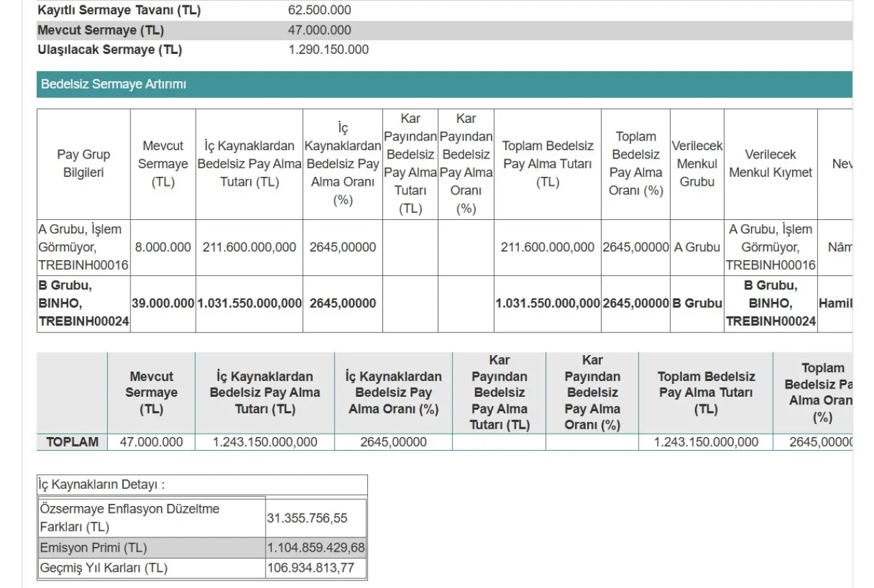Select the Ulaşılacak Sermaye value 1.290.150.000
The height and width of the screenshot is (588, 874).
click(328, 50)
